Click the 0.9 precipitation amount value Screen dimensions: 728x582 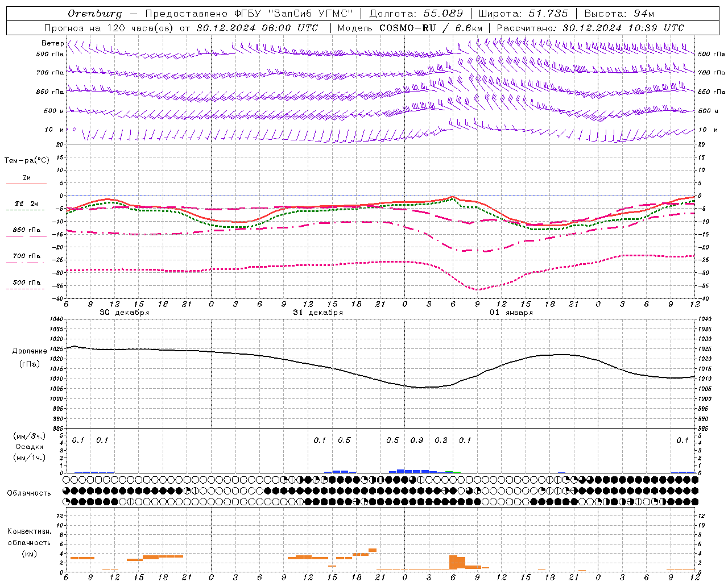pyautogui.click(x=417, y=440)
